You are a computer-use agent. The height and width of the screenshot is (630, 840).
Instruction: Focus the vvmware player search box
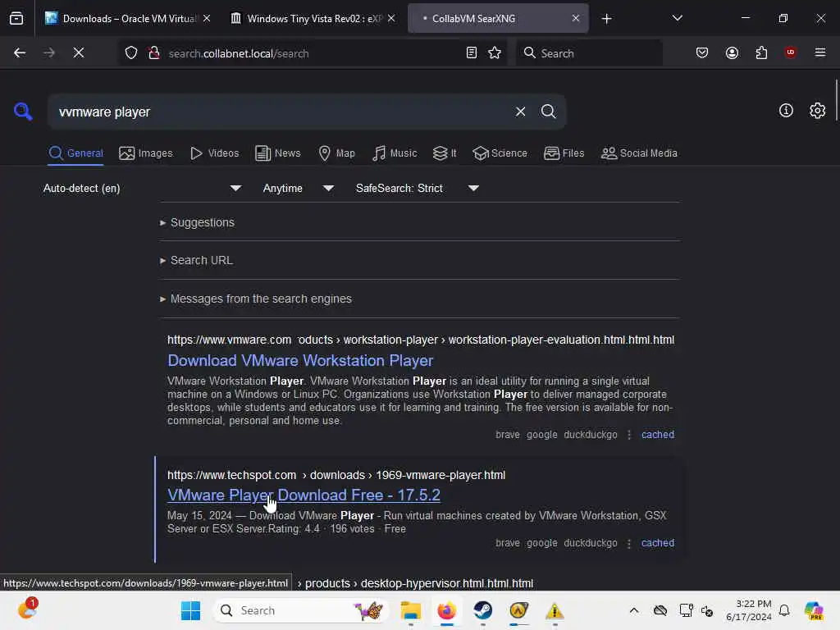[x=281, y=112]
